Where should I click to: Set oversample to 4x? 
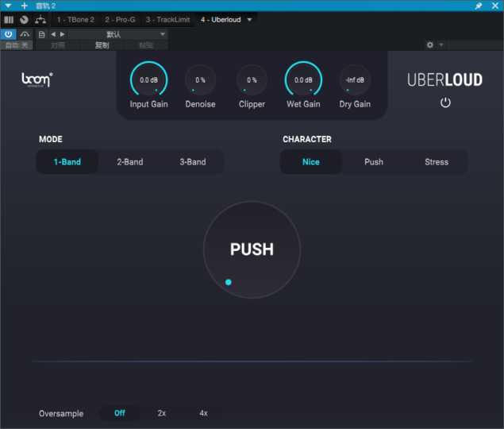click(204, 413)
